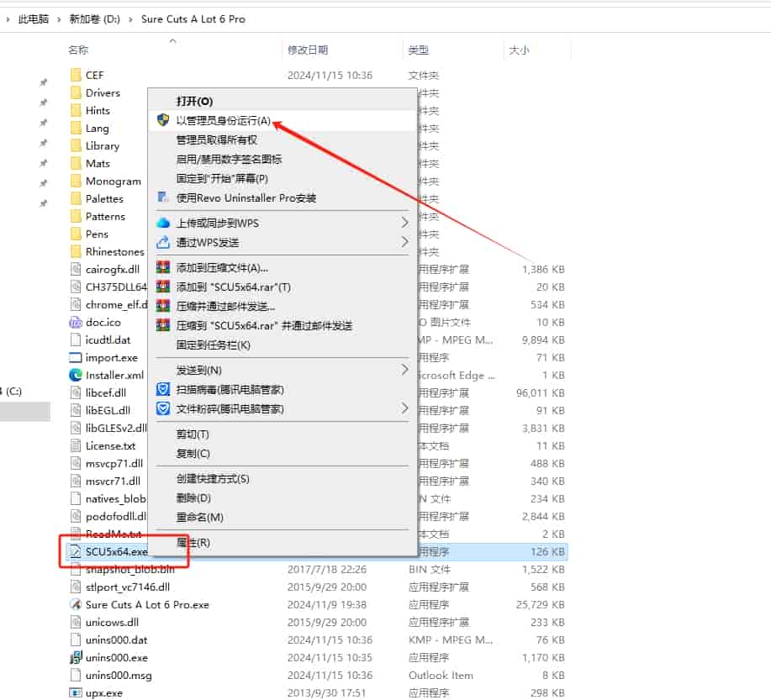Choose 打开(O) in the context menu
This screenshot has height=700, width=771.
pyautogui.click(x=195, y=102)
